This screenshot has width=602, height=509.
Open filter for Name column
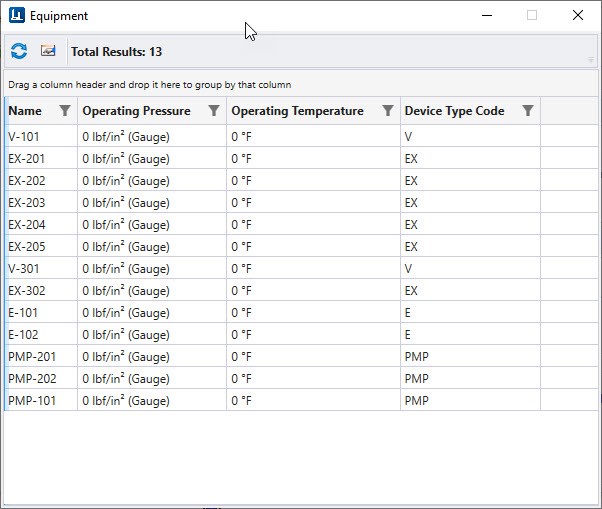(x=65, y=111)
